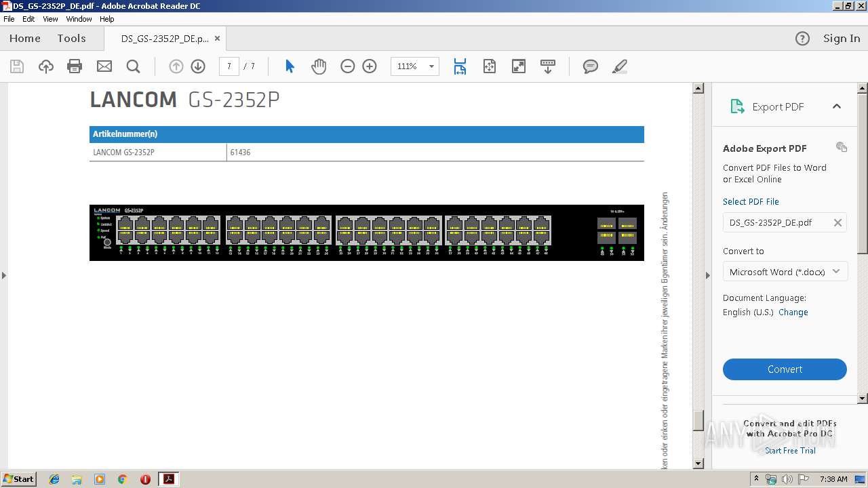Zoom in with plus icon
Screen dimensions: 868x488
pyautogui.click(x=370, y=66)
